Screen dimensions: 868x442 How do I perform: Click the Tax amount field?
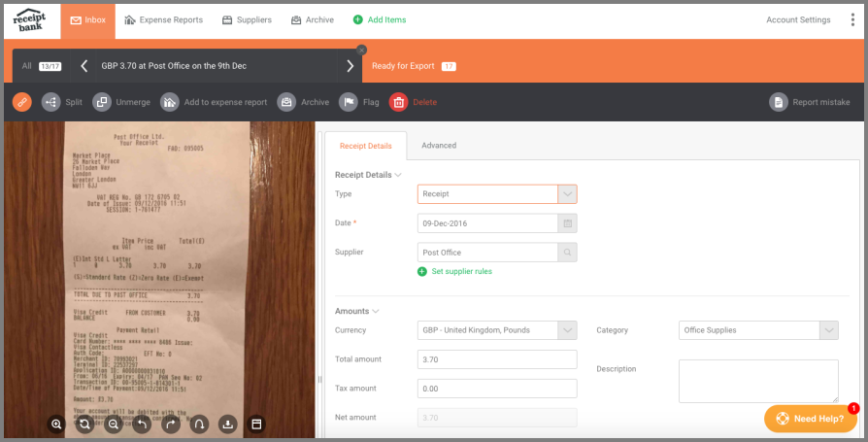click(x=497, y=389)
